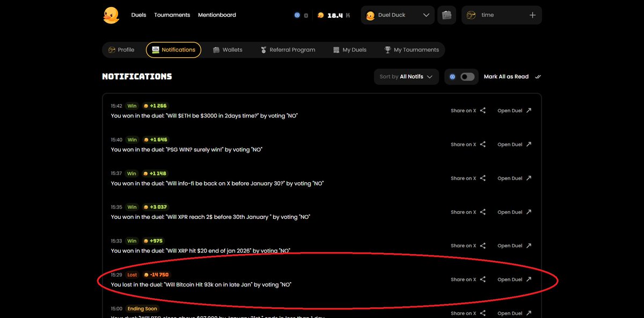The image size is (644, 318).
Task: Select the Notifications tab
Action: coord(174,50)
